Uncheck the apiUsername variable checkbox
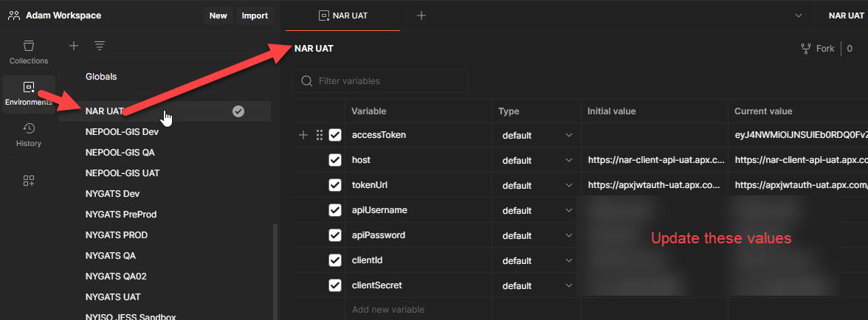868x320 pixels. click(x=335, y=210)
